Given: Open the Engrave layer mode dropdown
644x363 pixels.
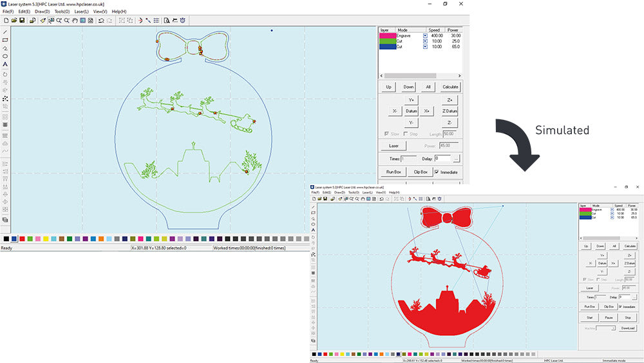Looking at the screenshot, I should click(x=425, y=35).
